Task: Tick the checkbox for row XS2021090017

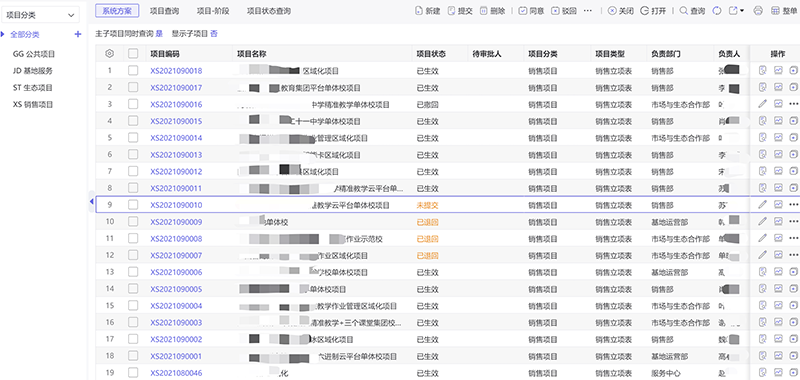Action: tap(133, 87)
